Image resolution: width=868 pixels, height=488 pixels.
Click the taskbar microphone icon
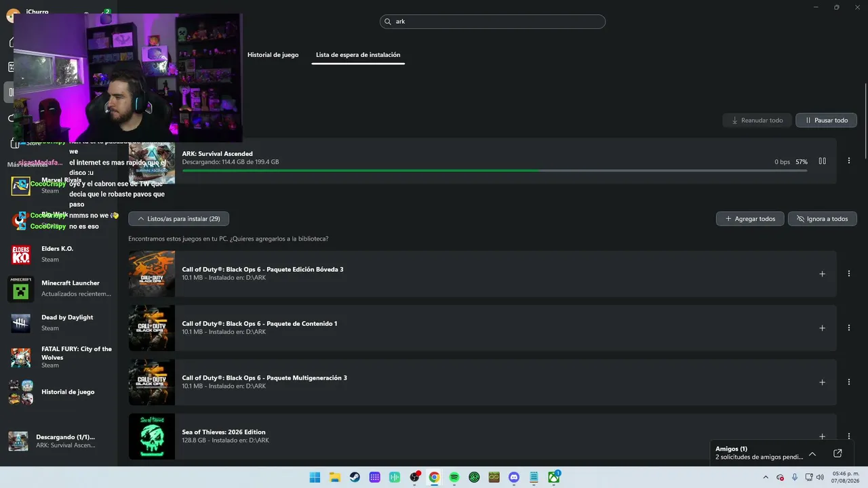point(795,477)
